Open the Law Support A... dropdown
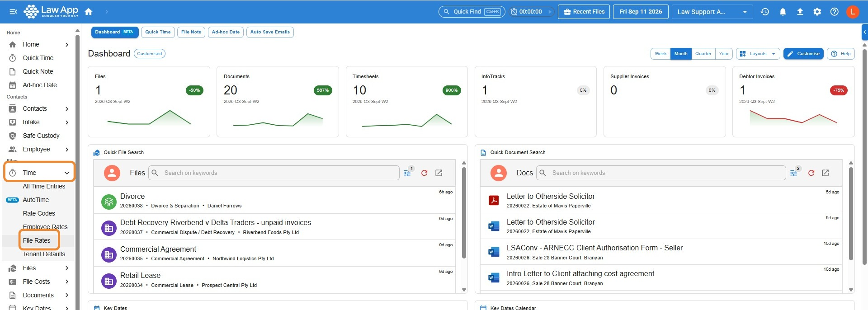 coord(712,12)
